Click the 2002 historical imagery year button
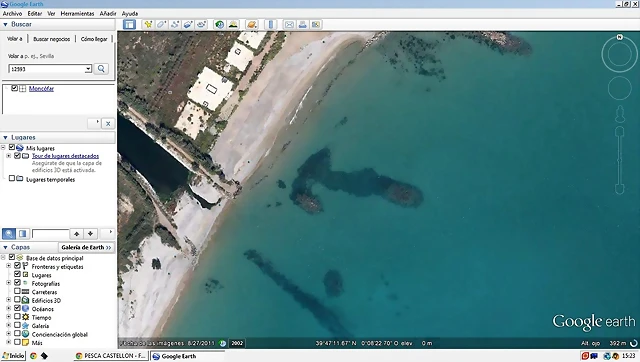The image size is (640, 362). tap(237, 343)
